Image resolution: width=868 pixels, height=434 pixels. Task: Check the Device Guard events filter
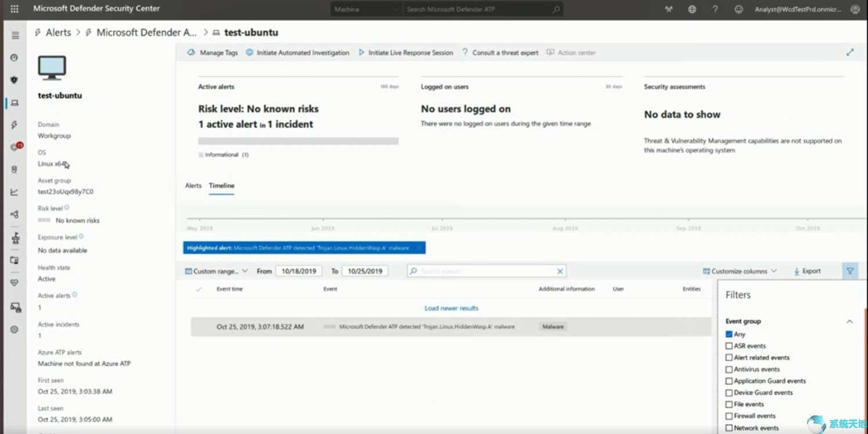click(729, 392)
